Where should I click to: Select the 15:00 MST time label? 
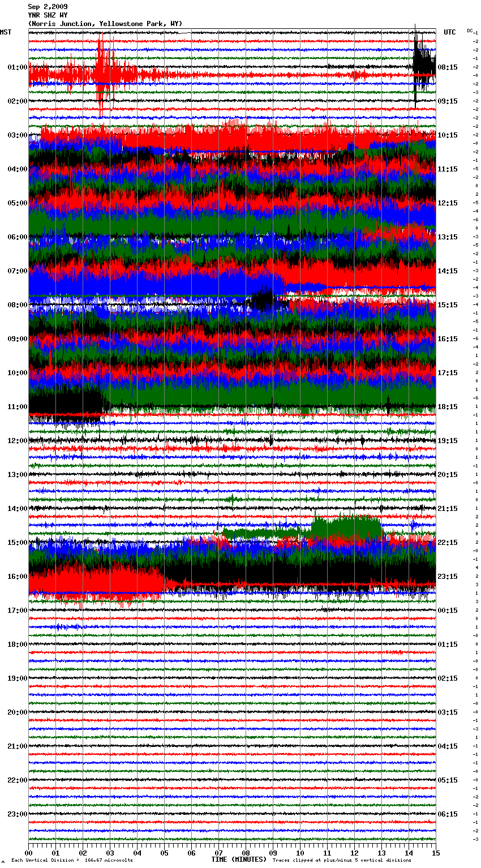[x=18, y=543]
